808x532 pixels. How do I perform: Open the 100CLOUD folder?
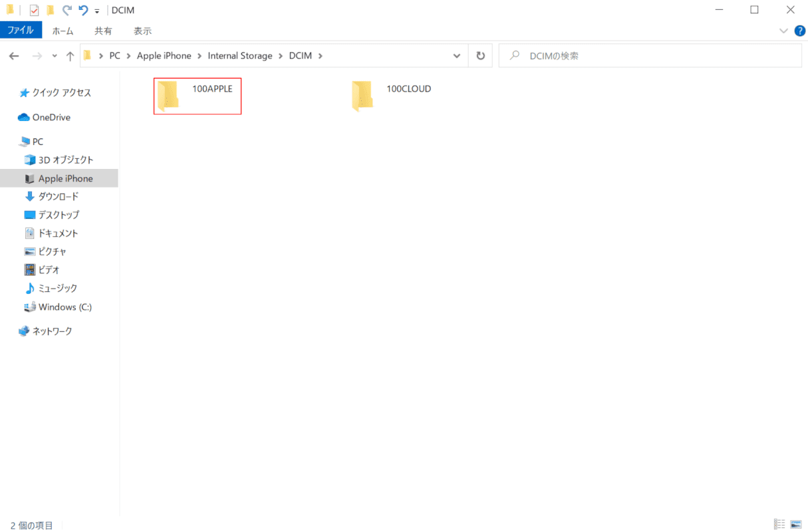(392, 96)
